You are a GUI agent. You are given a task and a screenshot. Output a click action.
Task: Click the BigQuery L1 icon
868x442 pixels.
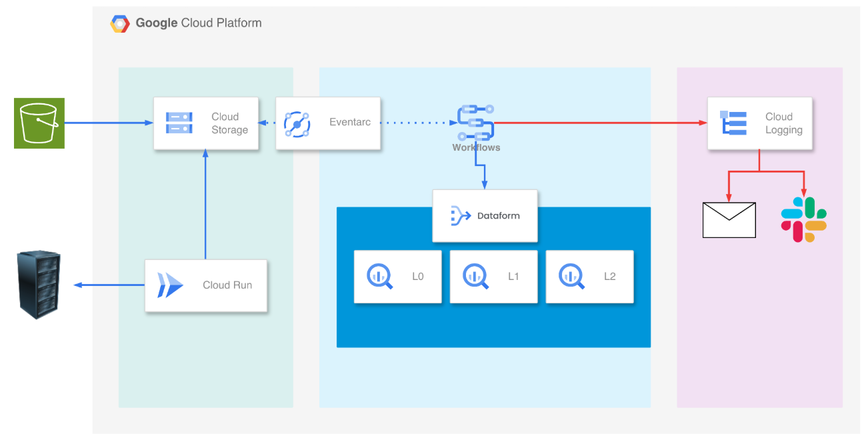[x=476, y=276]
